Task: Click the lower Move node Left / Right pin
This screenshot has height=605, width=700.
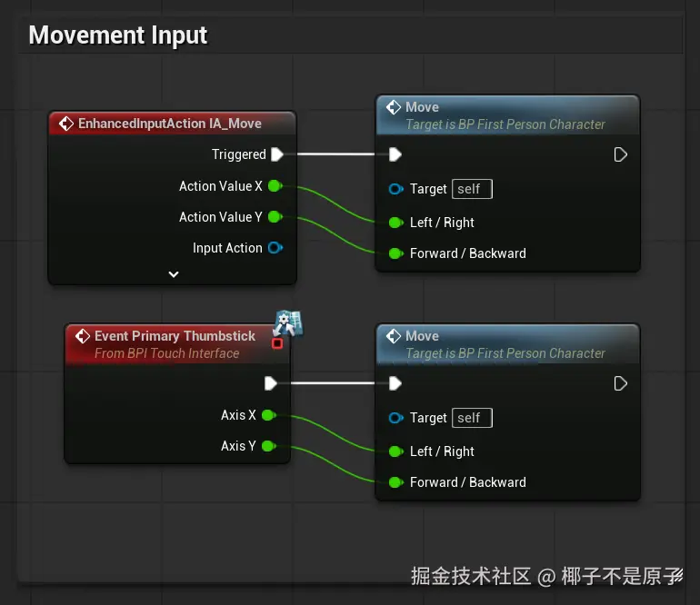Action: click(395, 451)
